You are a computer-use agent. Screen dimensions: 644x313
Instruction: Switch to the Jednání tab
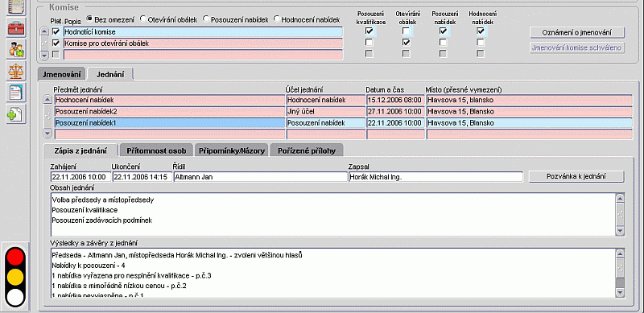point(109,74)
